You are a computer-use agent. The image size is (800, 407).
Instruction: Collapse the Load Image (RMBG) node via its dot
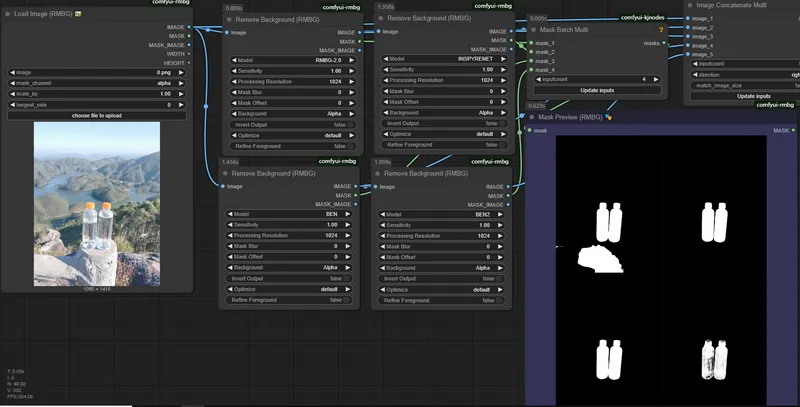click(8, 14)
